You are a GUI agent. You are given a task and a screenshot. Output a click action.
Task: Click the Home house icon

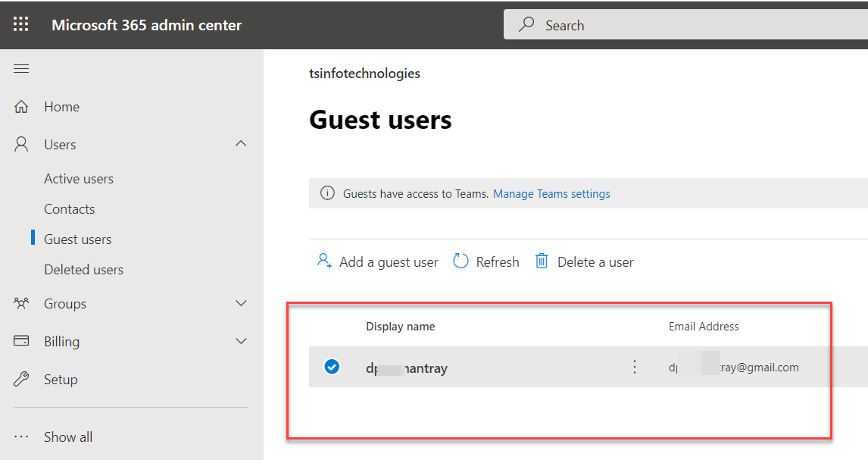22,107
